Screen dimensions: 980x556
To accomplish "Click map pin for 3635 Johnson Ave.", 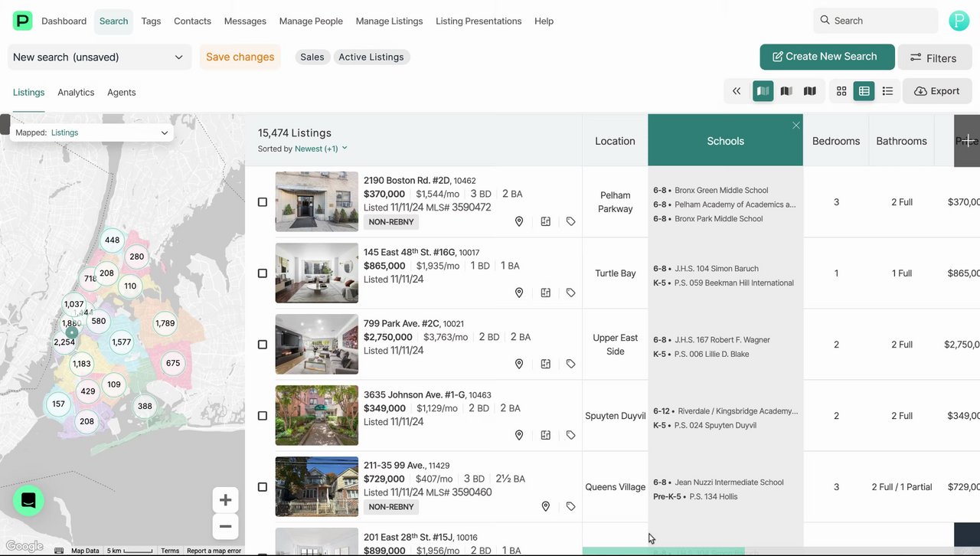I will pos(519,435).
